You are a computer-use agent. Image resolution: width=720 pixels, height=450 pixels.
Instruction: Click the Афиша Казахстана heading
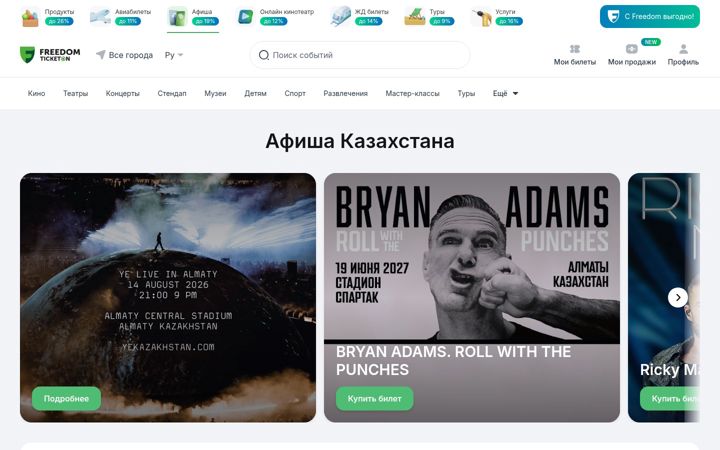360,141
